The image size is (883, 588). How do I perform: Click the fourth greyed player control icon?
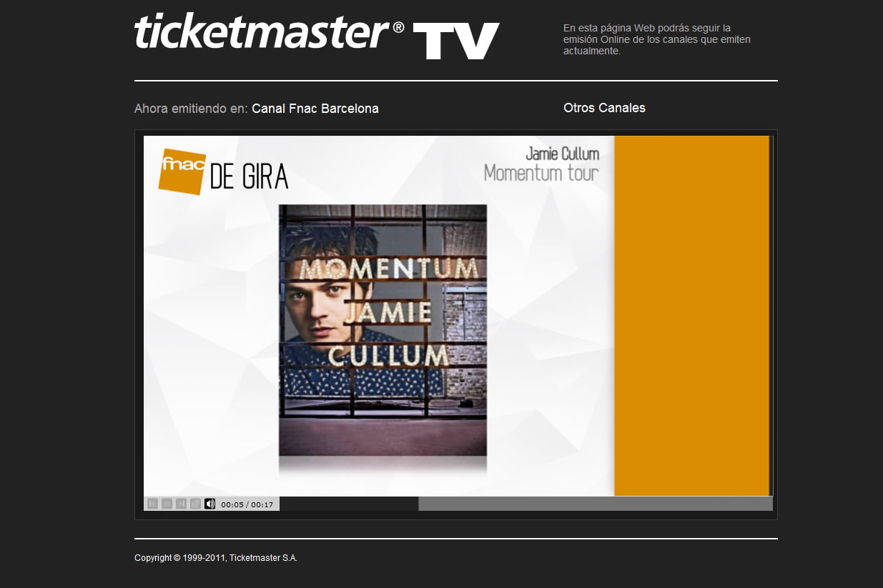pyautogui.click(x=195, y=504)
